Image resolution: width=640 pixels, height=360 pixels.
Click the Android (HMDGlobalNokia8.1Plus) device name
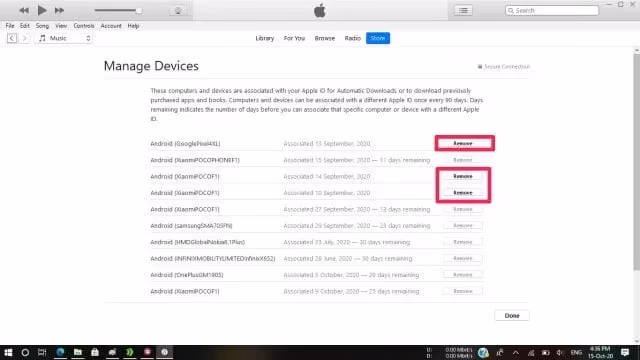(198, 242)
